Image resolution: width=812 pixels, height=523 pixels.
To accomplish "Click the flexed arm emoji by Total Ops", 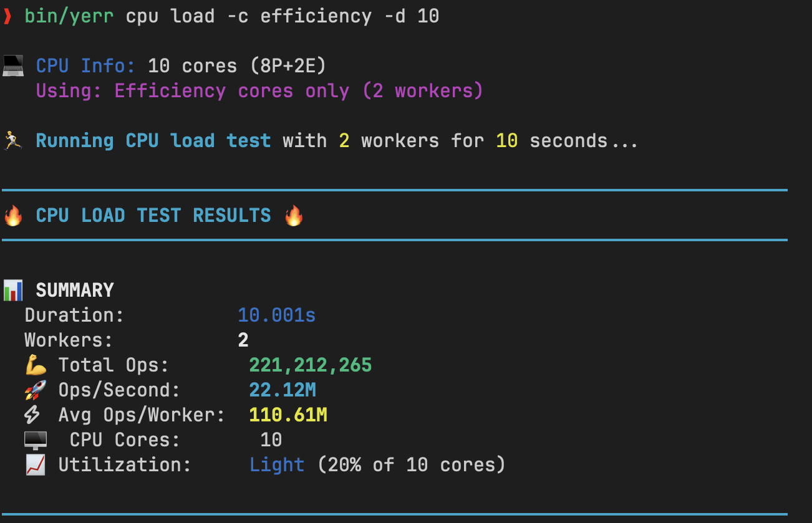I will [x=36, y=365].
